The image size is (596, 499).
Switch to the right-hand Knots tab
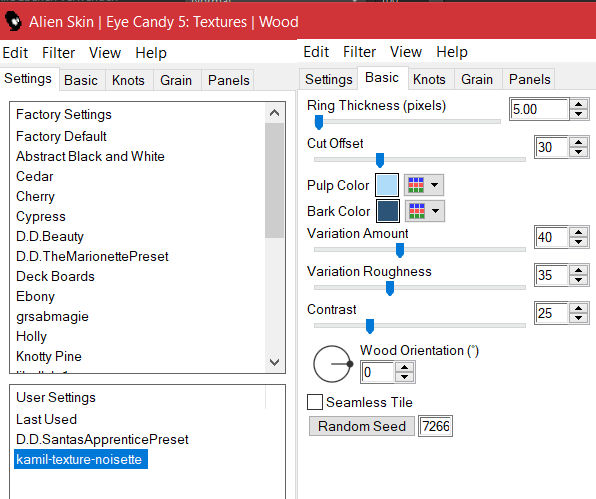tap(430, 79)
